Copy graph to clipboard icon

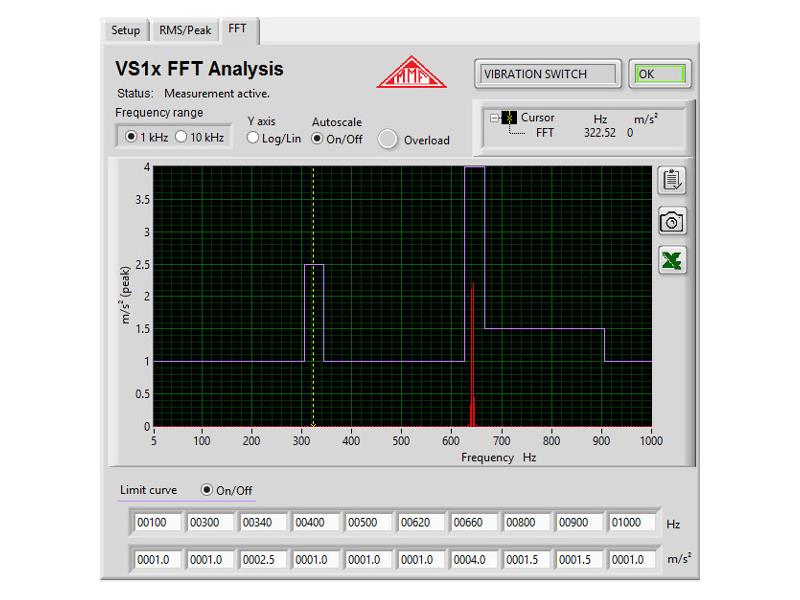(x=672, y=181)
